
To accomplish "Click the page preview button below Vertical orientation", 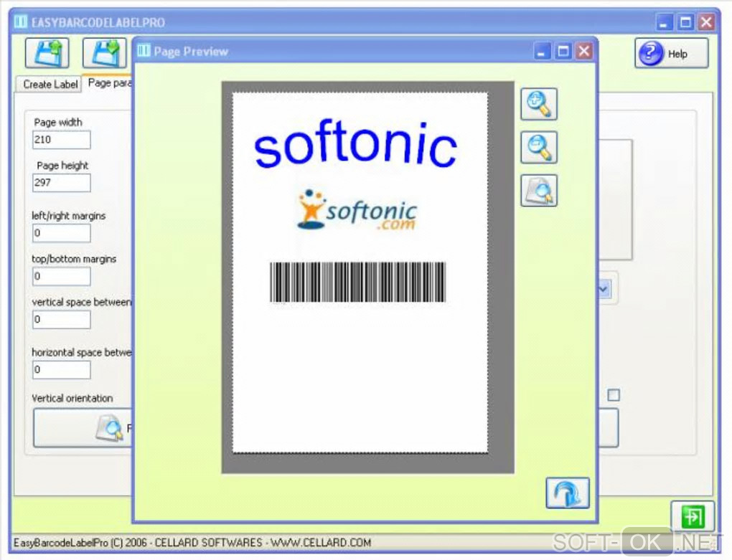I will point(83,427).
